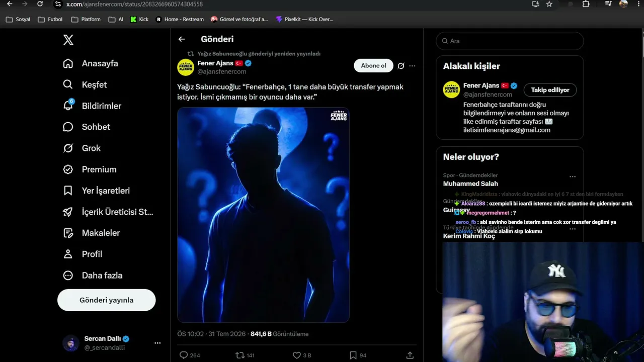The width and height of the screenshot is (644, 362).
Task: Click the Yağız Sabuncuoğlu repost notice
Action: click(259, 53)
